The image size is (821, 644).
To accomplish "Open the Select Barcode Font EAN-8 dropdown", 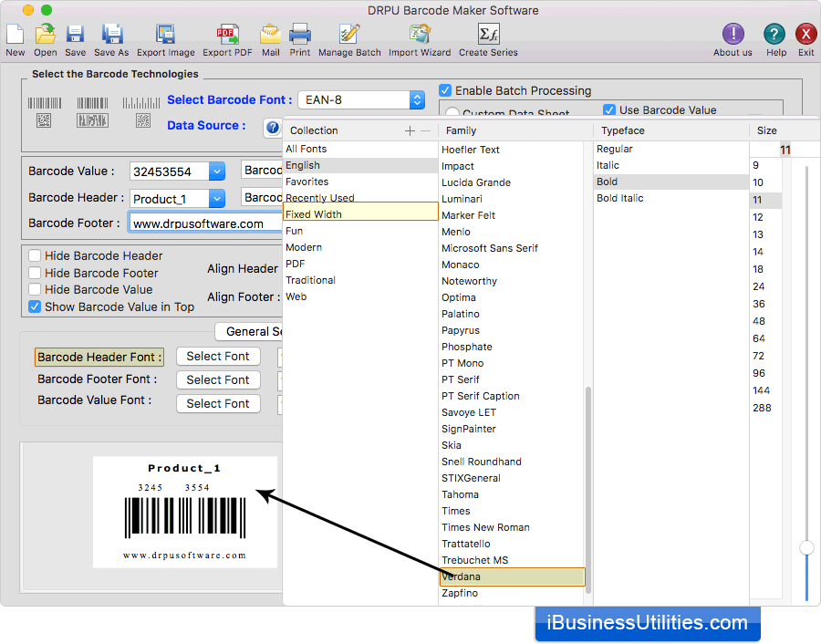I will click(x=360, y=100).
